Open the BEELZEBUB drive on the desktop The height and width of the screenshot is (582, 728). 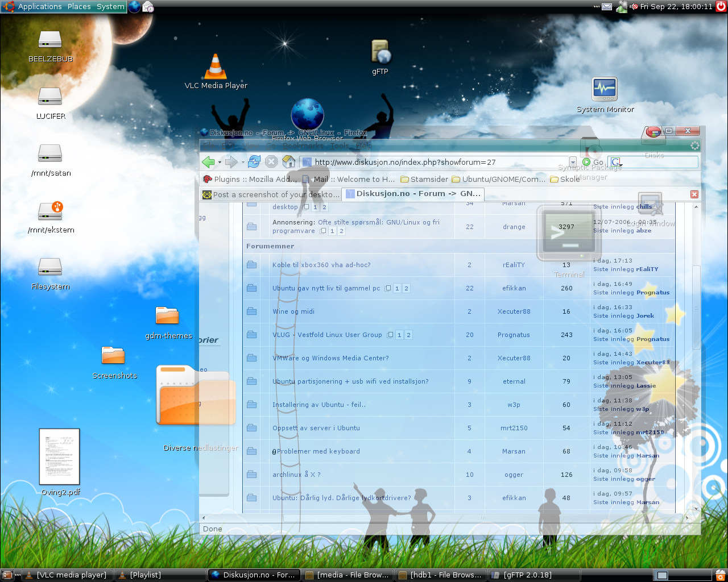[50, 40]
